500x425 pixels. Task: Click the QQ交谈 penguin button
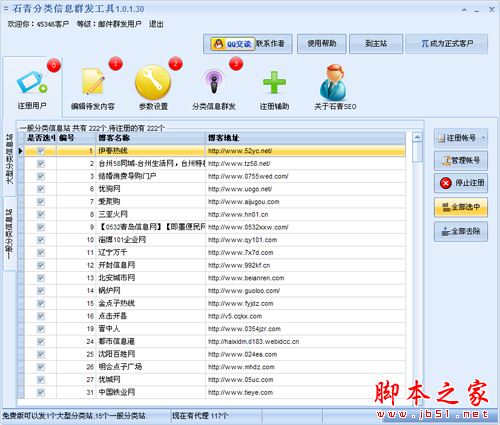tap(233, 44)
